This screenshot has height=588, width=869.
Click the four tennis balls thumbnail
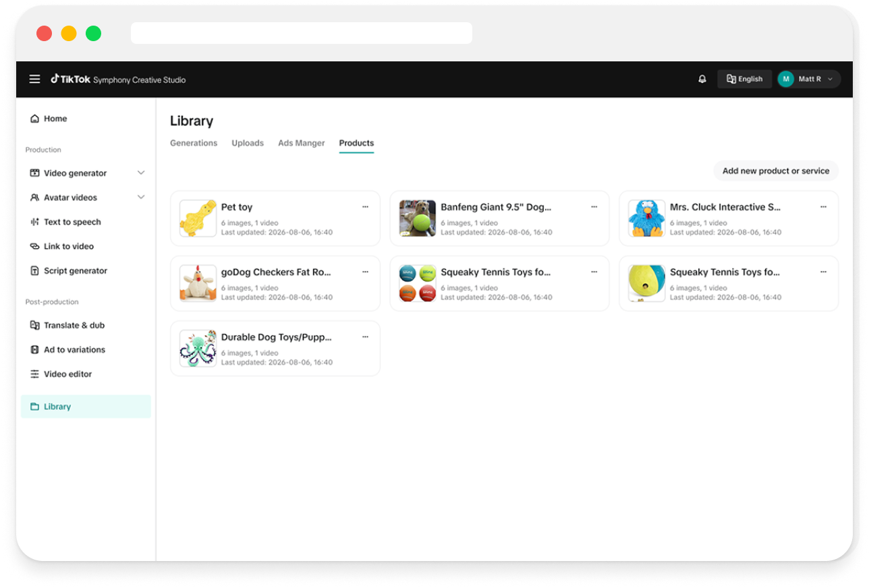418,283
